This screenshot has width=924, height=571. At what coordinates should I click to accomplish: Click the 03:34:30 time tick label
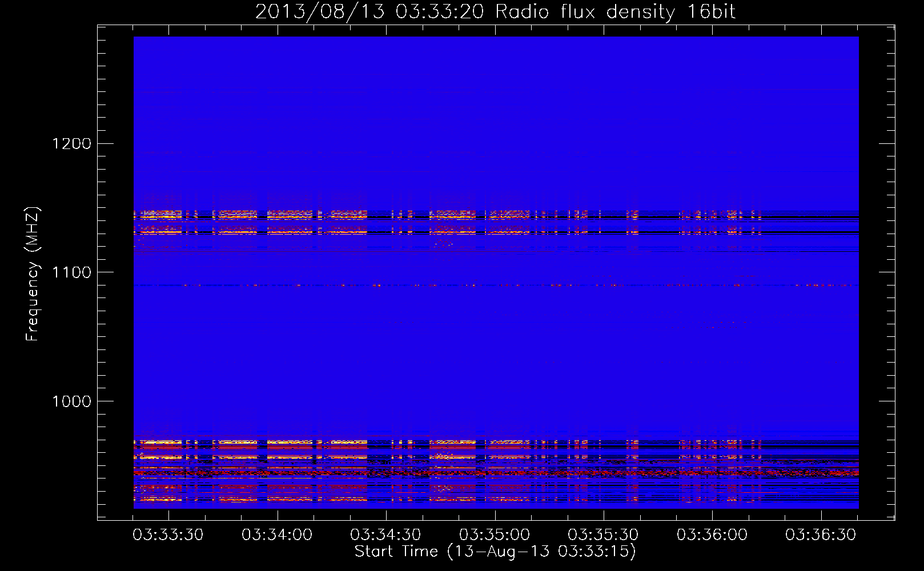[385, 535]
